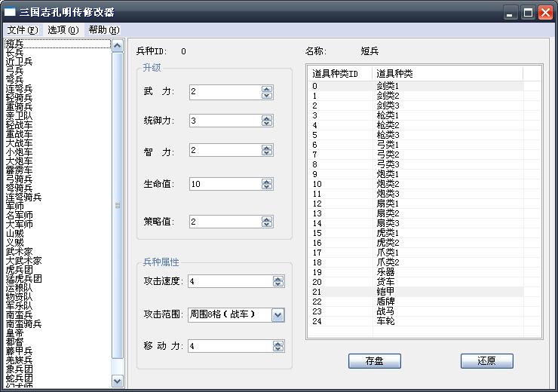
Task: Open the 选项(O) menu
Action: pyautogui.click(x=63, y=30)
